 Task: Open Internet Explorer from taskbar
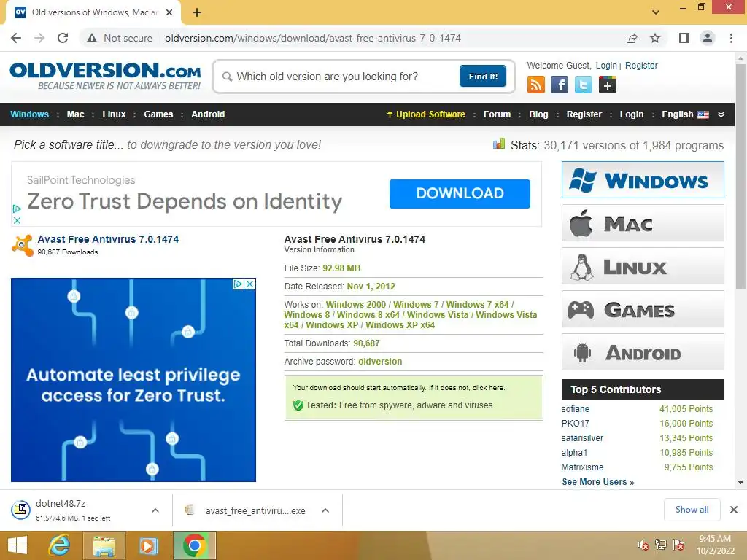60,545
